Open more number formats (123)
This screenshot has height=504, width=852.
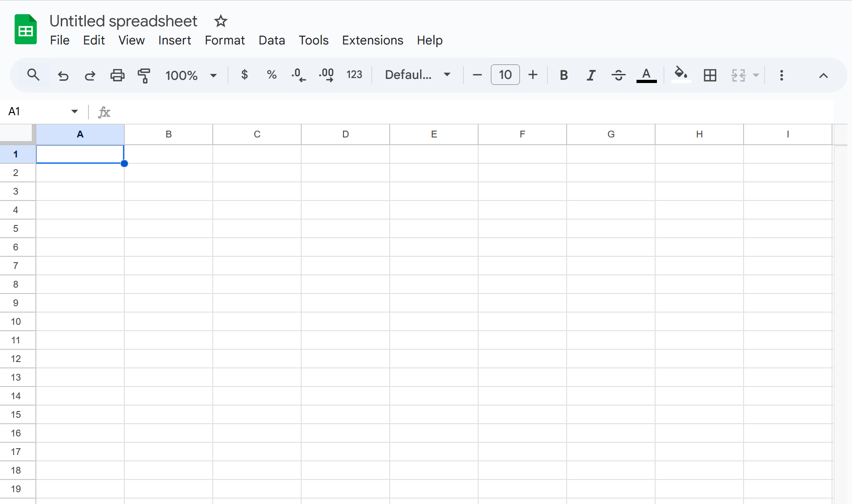point(354,75)
